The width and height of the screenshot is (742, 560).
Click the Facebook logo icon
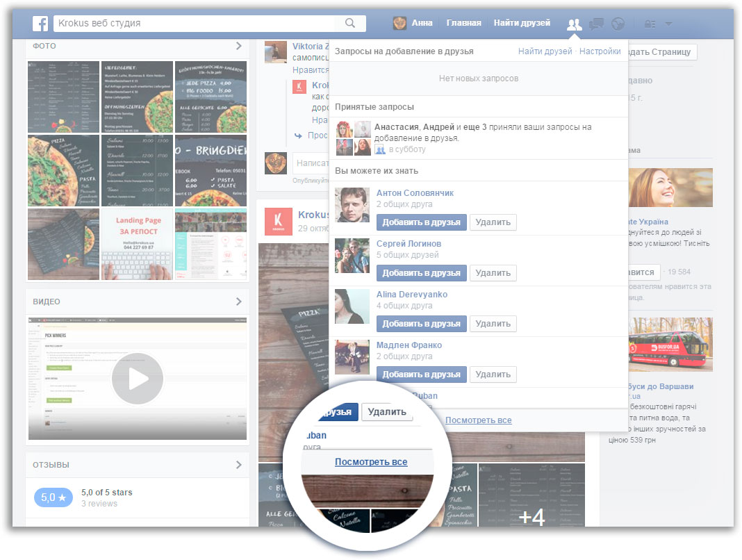click(40, 22)
